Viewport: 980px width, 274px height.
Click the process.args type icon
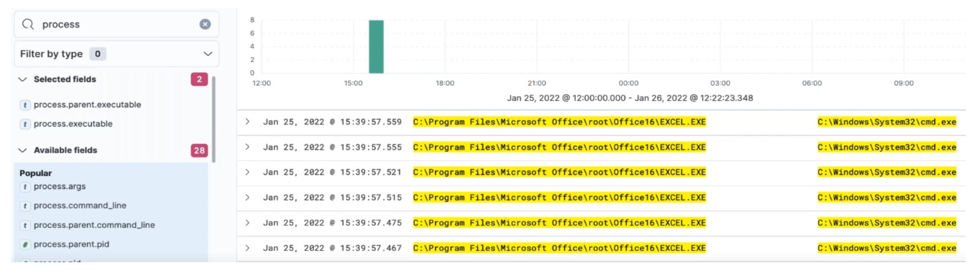coord(25,187)
